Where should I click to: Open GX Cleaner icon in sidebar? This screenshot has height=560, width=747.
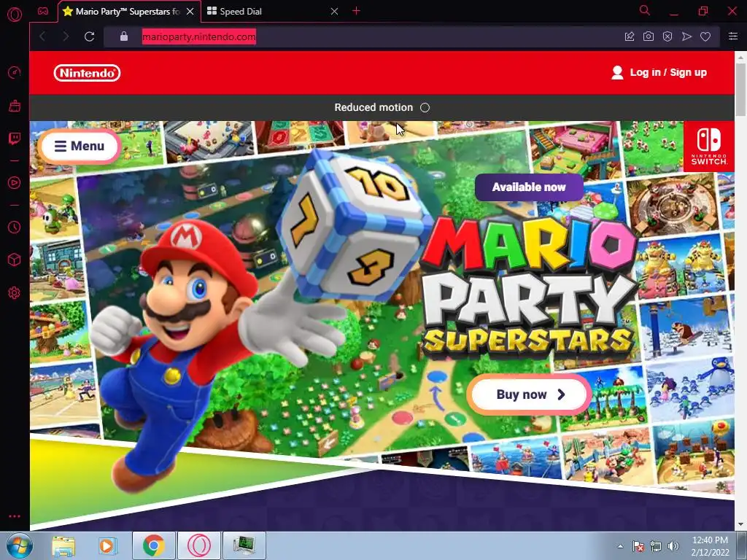point(15,106)
